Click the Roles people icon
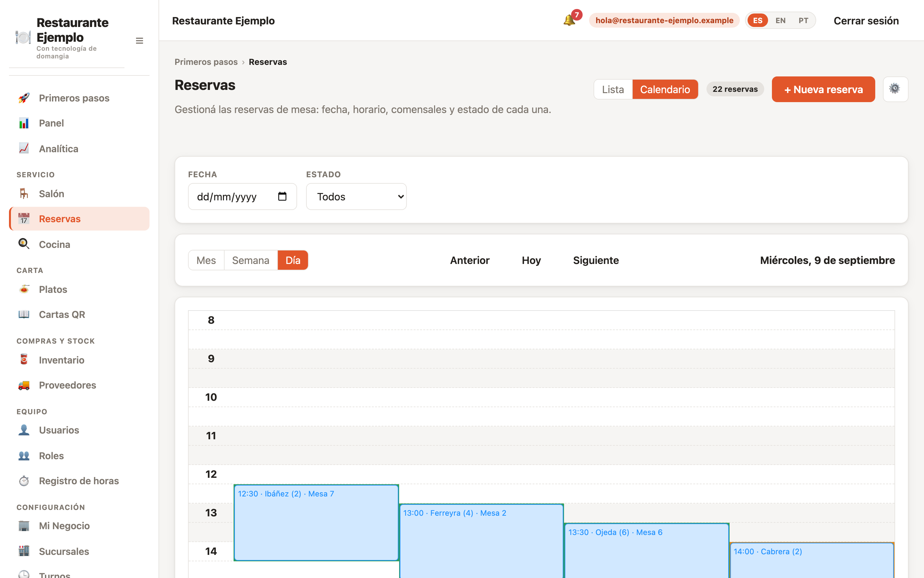Screen dimensions: 924x578 tap(24, 455)
